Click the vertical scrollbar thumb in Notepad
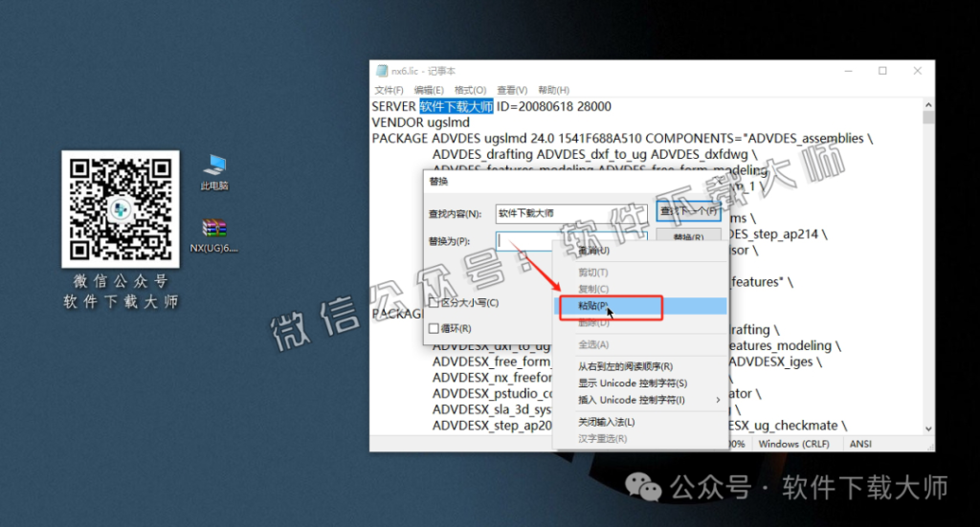 pyautogui.click(x=928, y=118)
